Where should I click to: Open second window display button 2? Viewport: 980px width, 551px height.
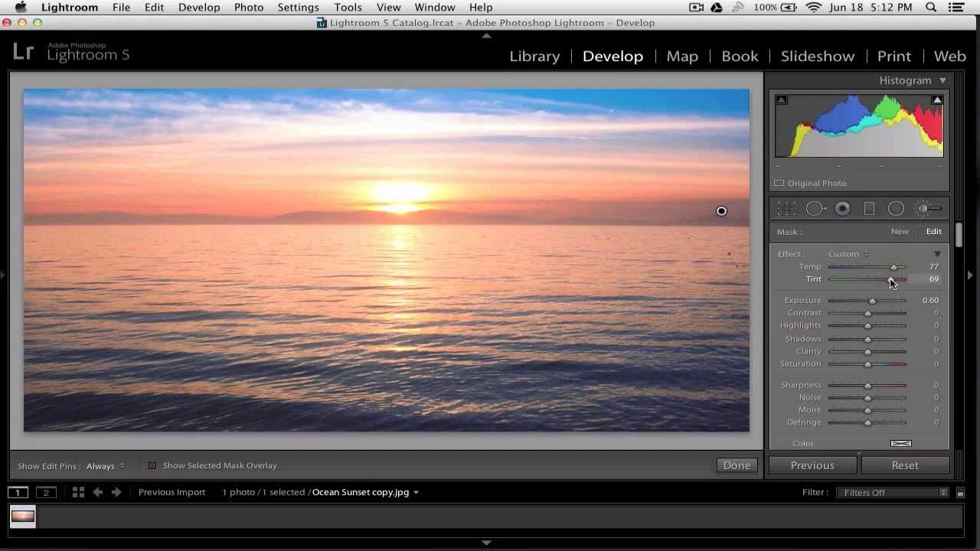(46, 492)
